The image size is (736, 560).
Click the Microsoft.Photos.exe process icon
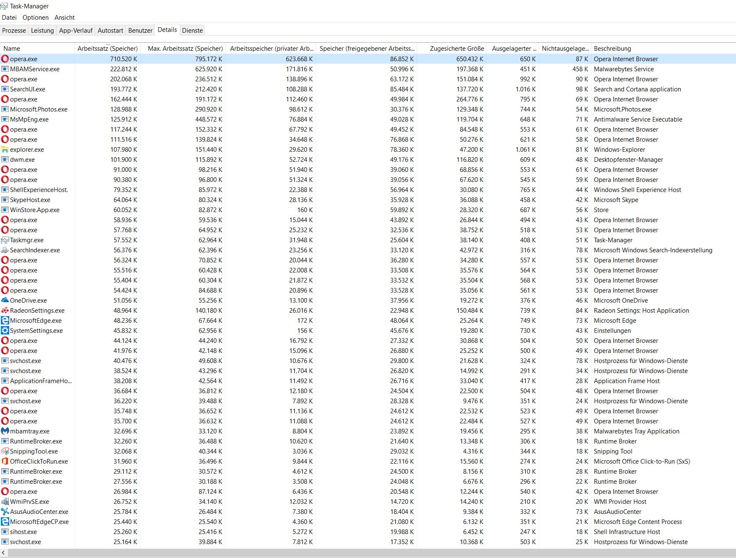[x=5, y=109]
